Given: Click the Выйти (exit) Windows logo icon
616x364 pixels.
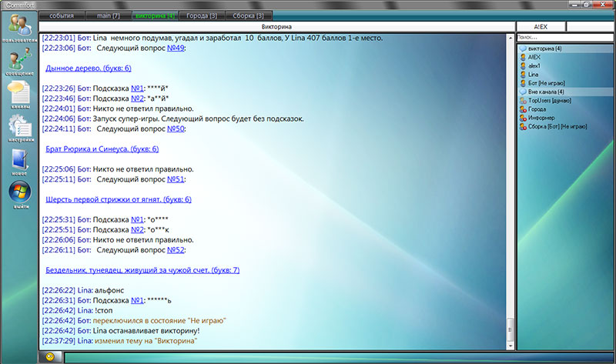Looking at the screenshot, I should tap(18, 193).
